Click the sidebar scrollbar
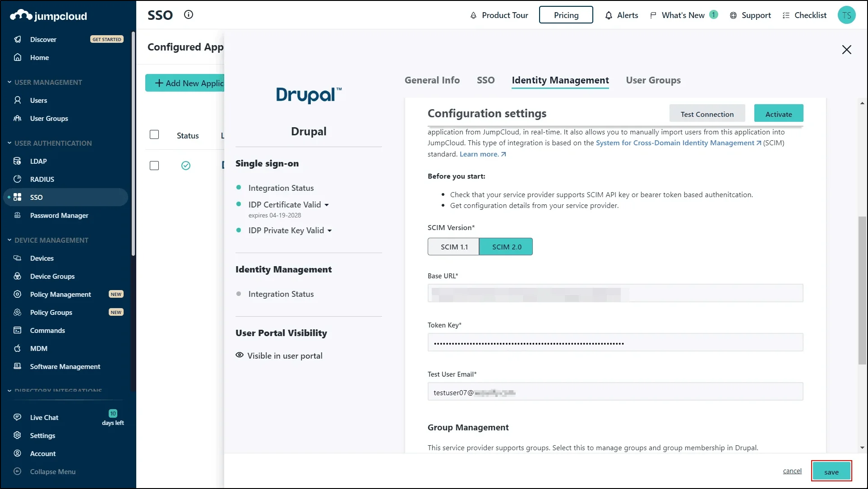 [x=133, y=143]
